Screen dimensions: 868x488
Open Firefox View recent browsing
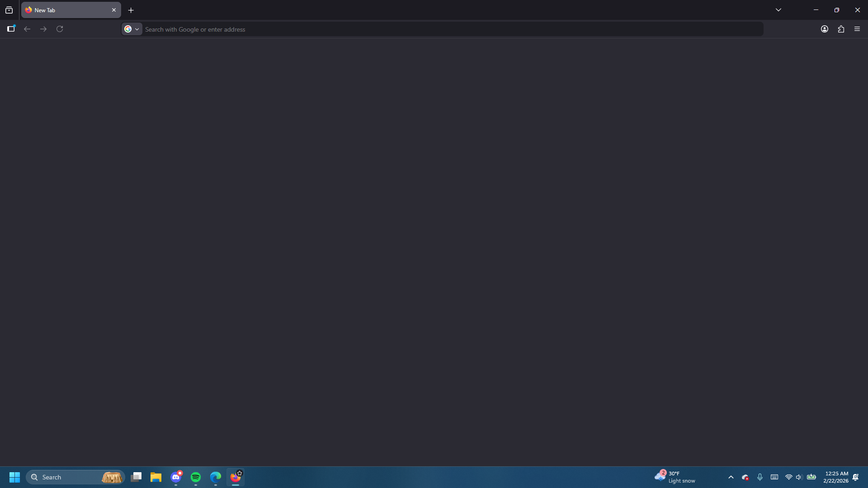tap(9, 10)
